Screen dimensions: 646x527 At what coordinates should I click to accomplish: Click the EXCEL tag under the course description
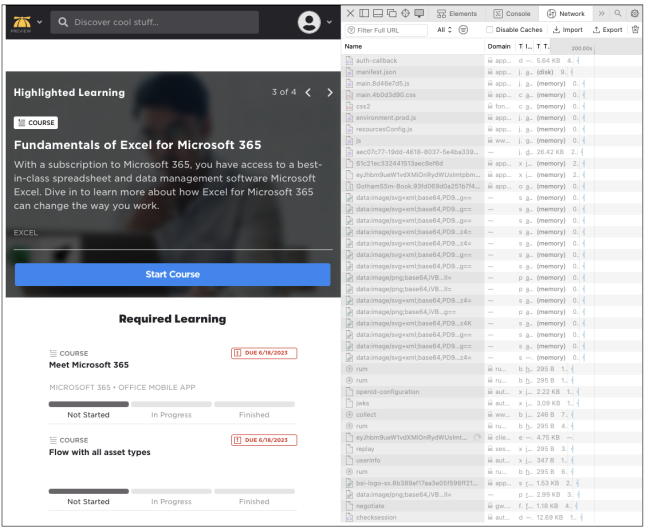point(26,233)
